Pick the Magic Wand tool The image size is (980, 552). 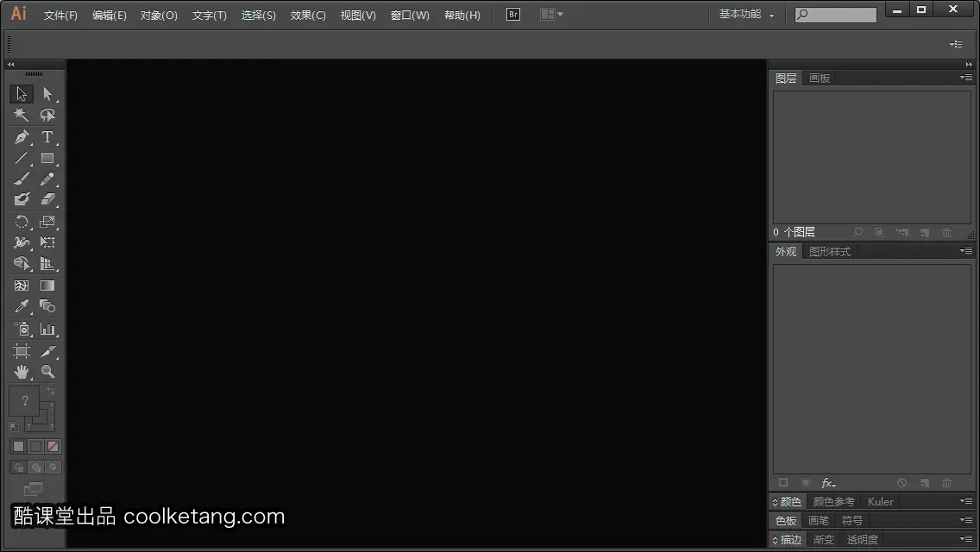22,115
